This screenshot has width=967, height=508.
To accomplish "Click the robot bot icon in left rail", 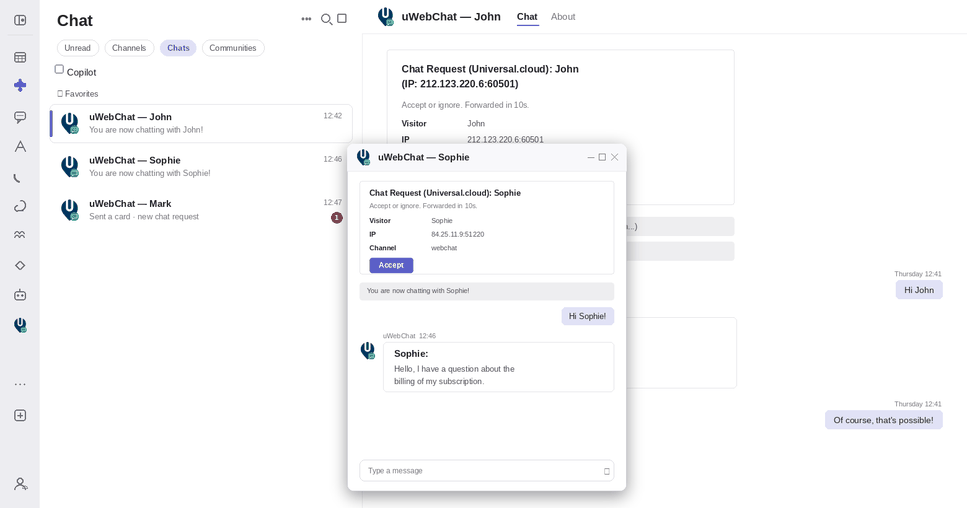I will (x=20, y=295).
